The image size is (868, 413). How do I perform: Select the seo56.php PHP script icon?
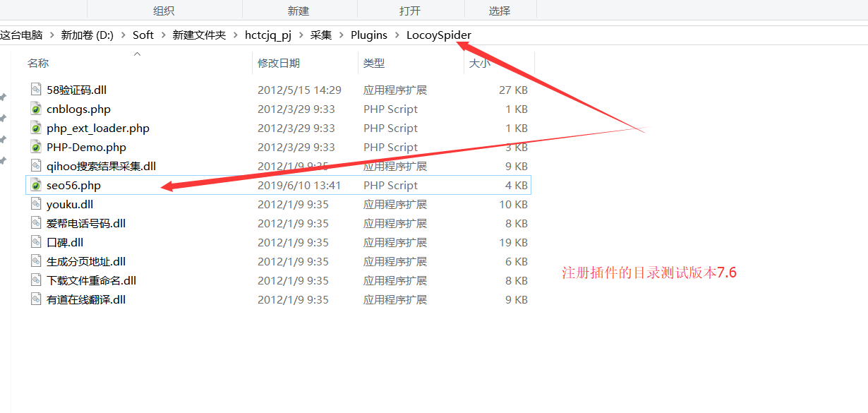36,185
